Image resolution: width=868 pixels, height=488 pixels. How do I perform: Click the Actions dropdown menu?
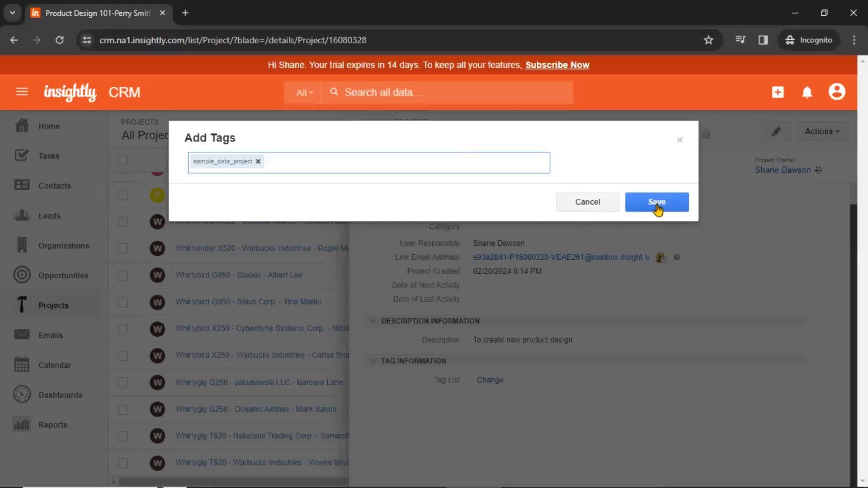pyautogui.click(x=822, y=131)
